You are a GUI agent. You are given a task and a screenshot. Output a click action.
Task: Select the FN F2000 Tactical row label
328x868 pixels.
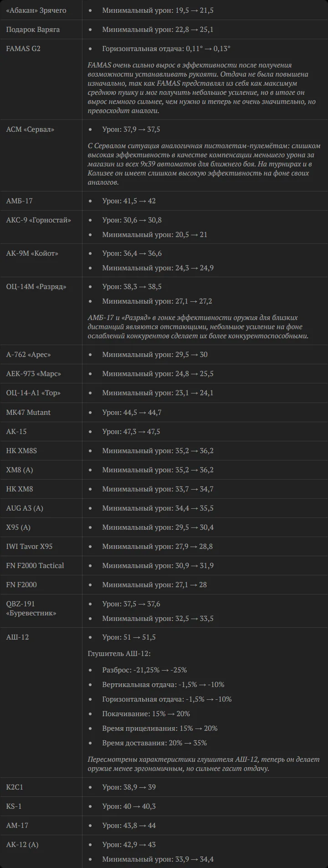click(x=35, y=566)
